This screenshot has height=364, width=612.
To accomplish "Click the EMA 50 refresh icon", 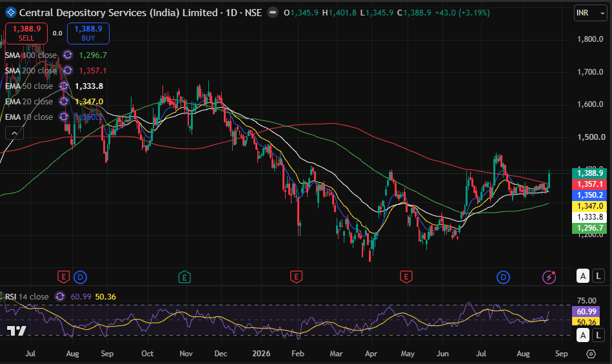I will [x=64, y=86].
